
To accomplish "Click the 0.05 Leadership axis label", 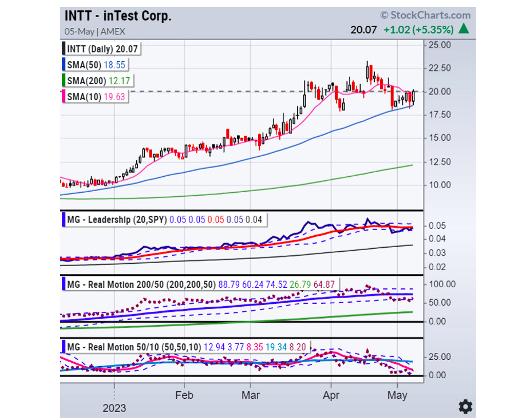I will tap(437, 226).
